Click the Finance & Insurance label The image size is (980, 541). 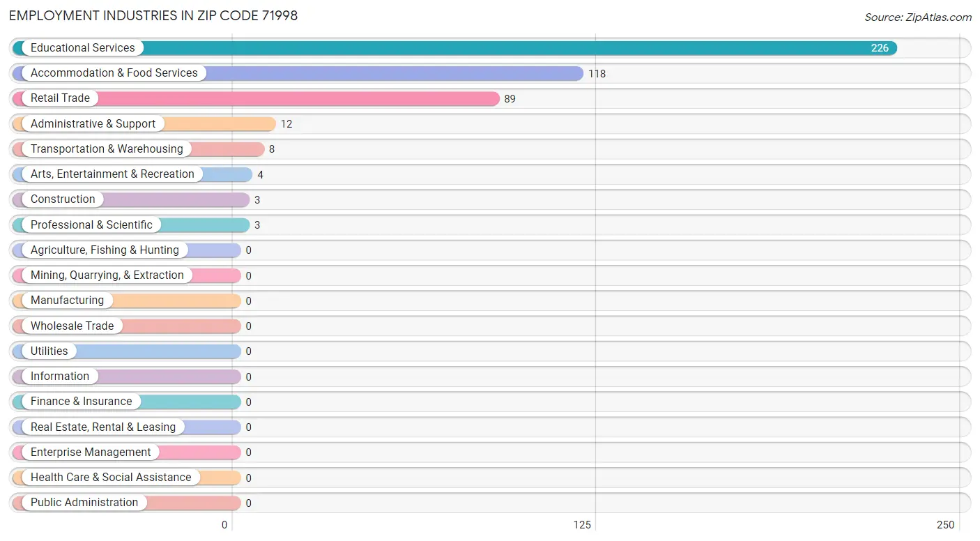point(81,402)
